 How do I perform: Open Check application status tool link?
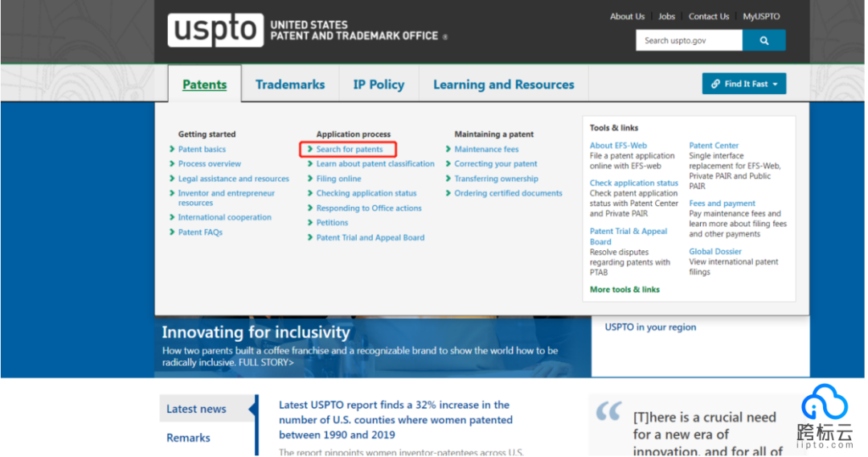(x=634, y=183)
